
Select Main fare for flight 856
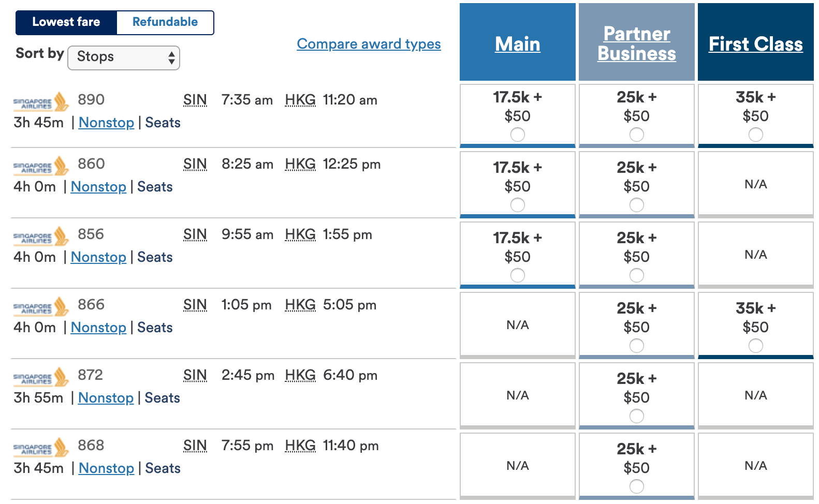pos(517,275)
